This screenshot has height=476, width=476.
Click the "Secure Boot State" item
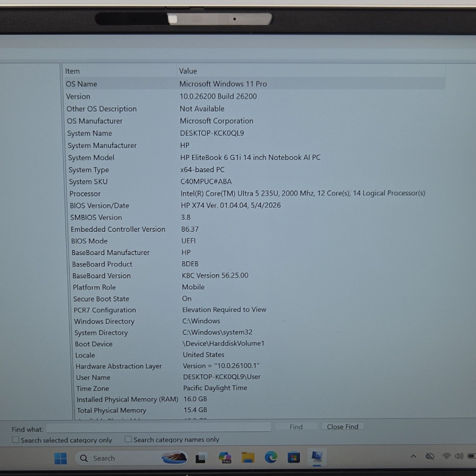point(101,299)
